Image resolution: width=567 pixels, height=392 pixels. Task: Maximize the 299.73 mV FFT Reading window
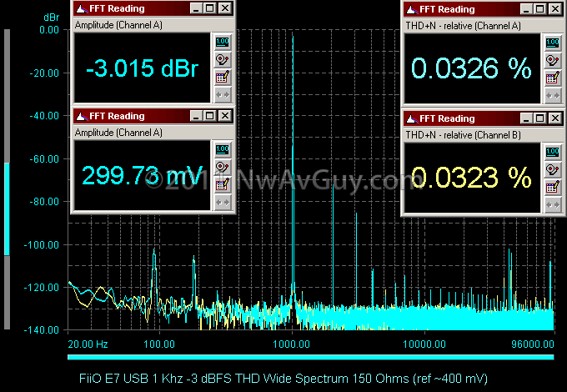click(210, 116)
